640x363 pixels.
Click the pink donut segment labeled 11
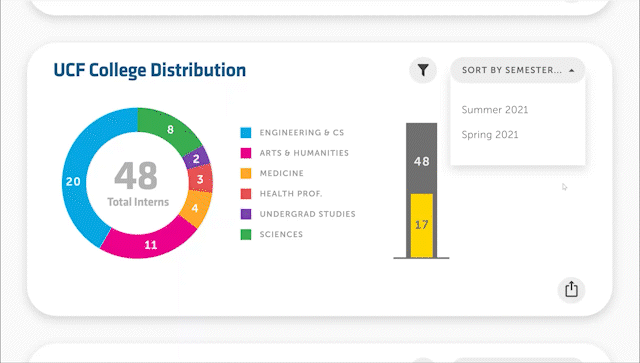coord(149,243)
